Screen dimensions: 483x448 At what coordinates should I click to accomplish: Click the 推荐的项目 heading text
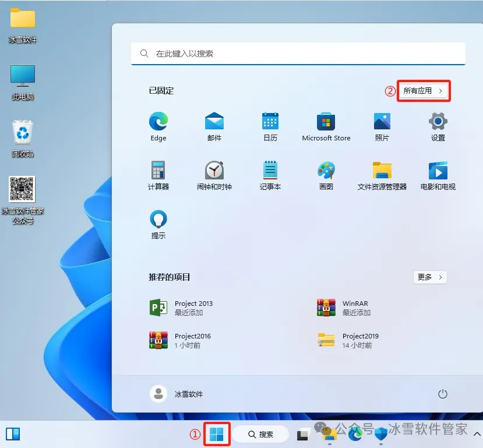coord(169,277)
